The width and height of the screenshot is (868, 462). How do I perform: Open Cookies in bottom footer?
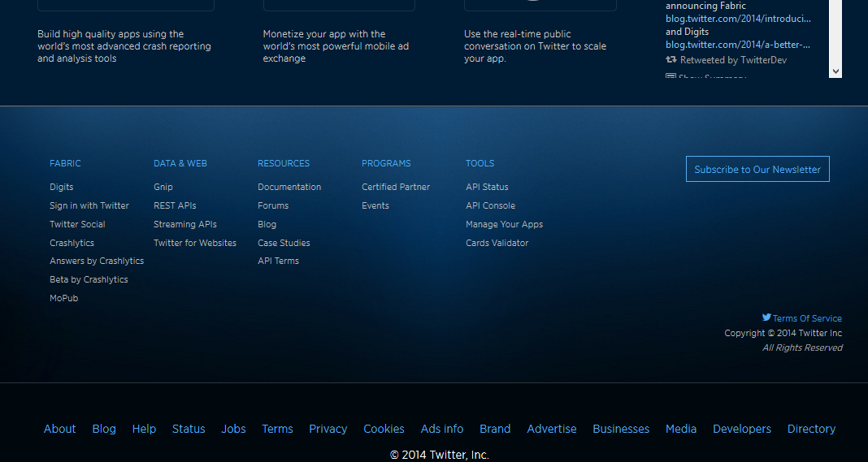click(384, 429)
